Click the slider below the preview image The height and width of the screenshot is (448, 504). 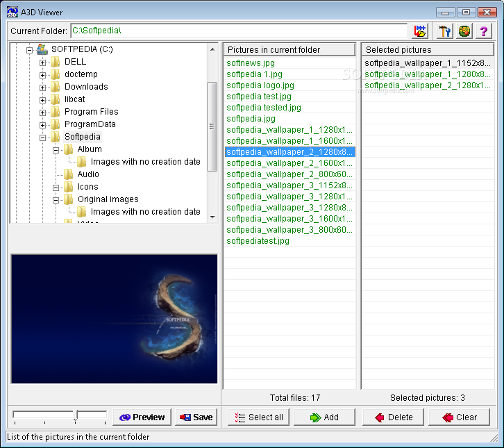click(x=60, y=417)
